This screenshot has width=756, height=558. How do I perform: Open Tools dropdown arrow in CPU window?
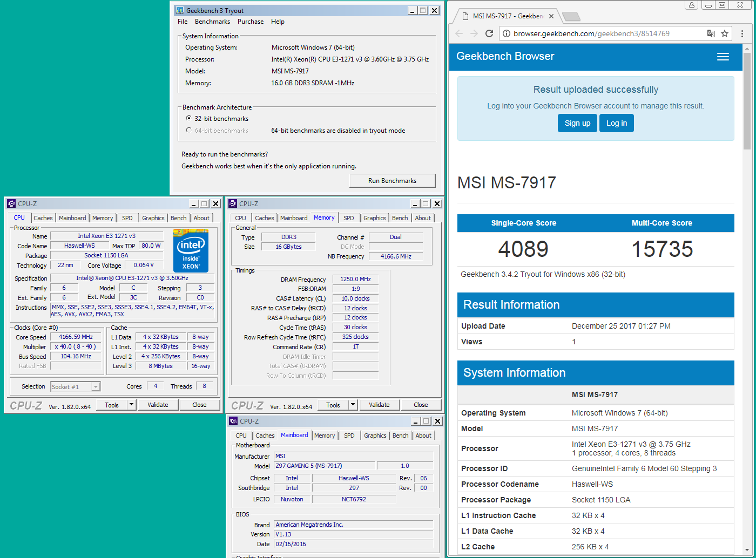click(131, 405)
